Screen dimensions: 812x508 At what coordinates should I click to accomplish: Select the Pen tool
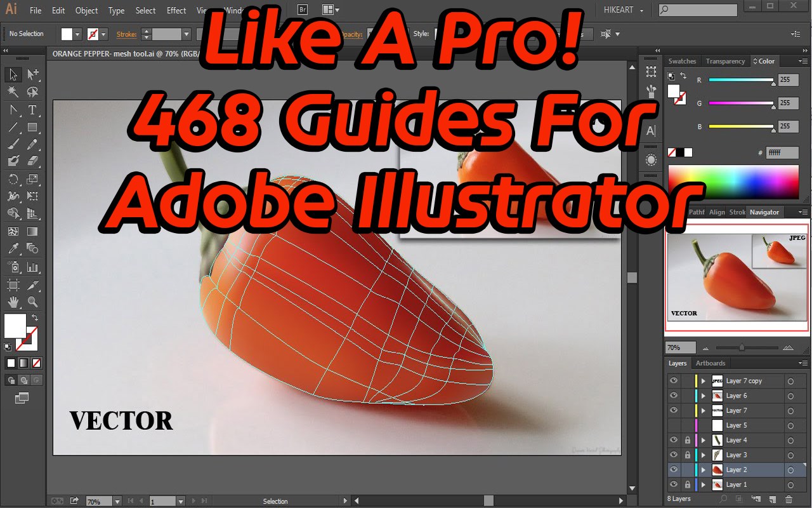(x=13, y=110)
